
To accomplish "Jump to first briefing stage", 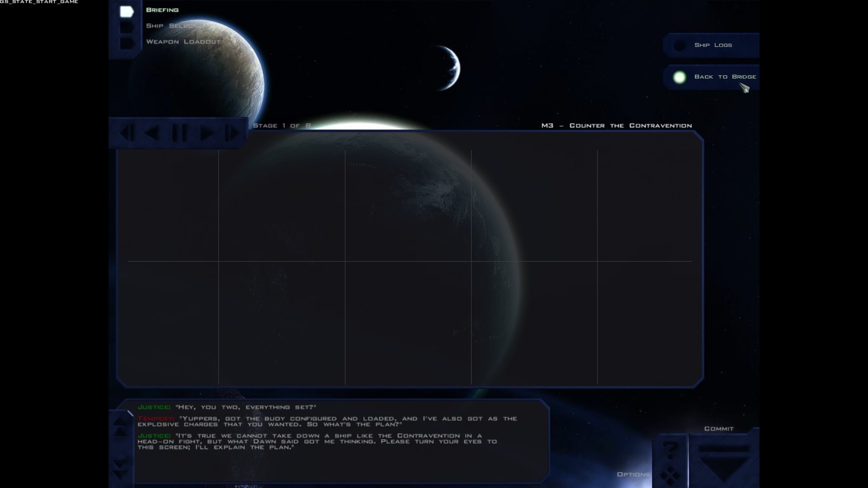I will 127,133.
